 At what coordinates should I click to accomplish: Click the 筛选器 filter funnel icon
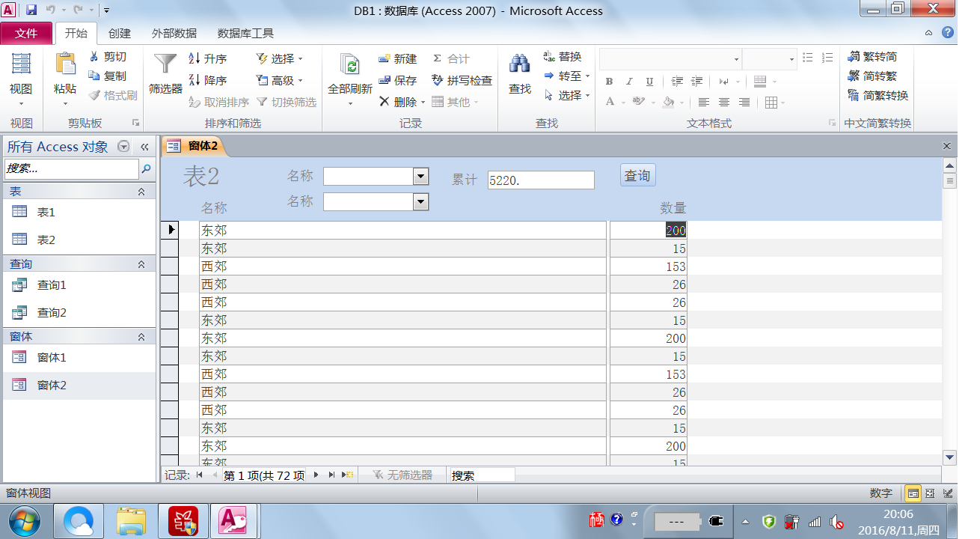tap(165, 65)
